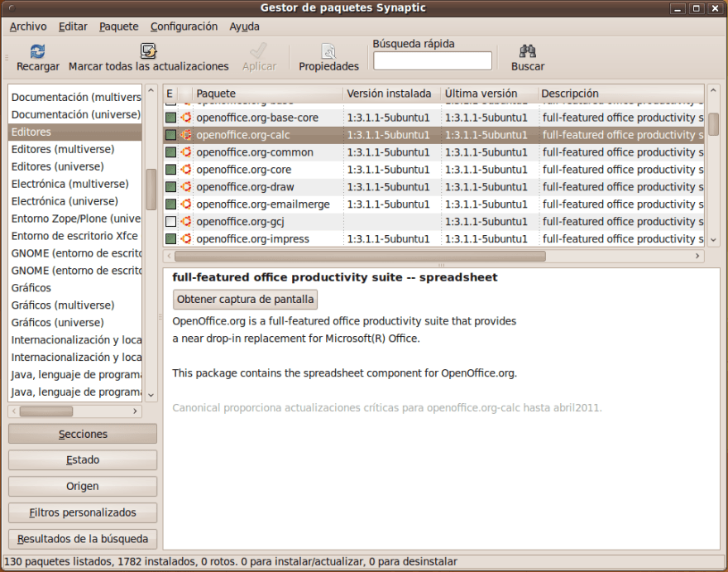Sort by the Paquete column header
The width and height of the screenshot is (728, 572).
point(268,94)
